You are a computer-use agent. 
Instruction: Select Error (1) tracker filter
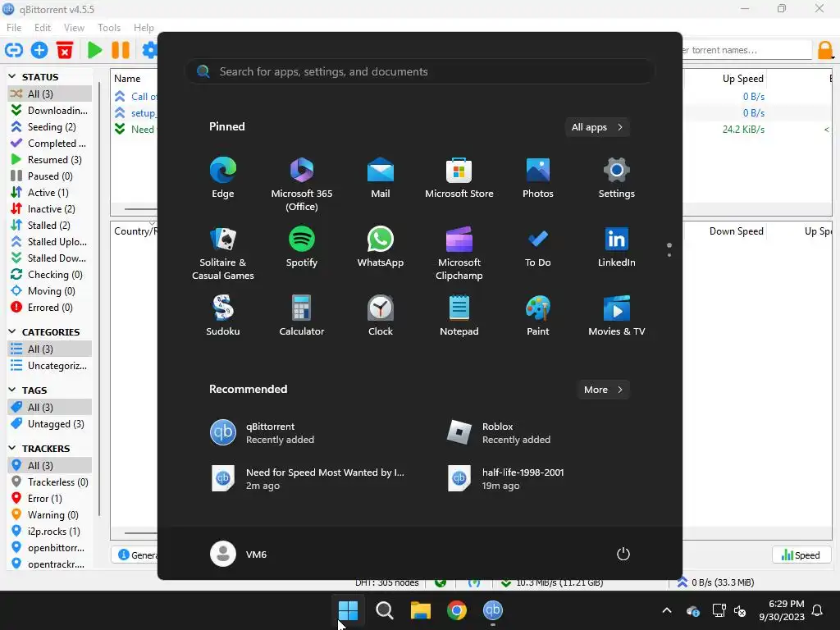pyautogui.click(x=49, y=498)
